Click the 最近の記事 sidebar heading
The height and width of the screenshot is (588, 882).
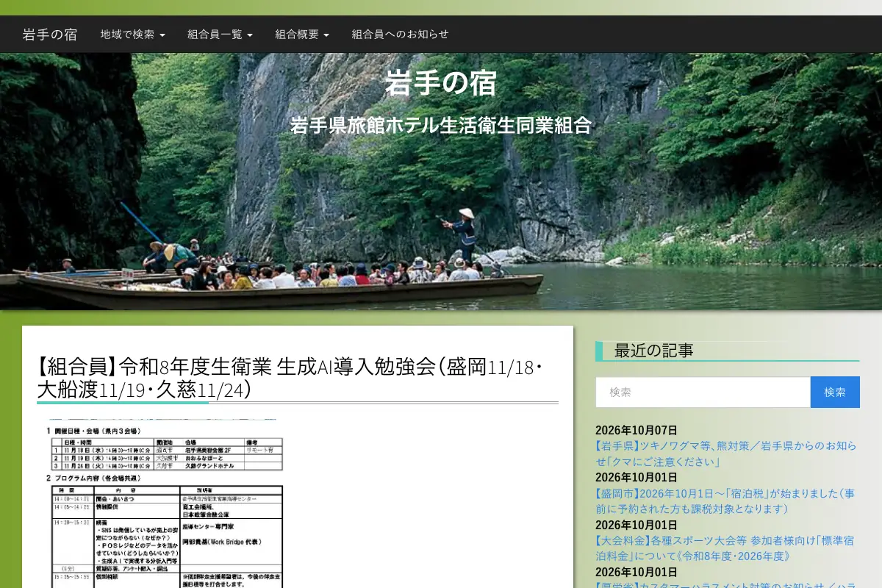tap(654, 351)
